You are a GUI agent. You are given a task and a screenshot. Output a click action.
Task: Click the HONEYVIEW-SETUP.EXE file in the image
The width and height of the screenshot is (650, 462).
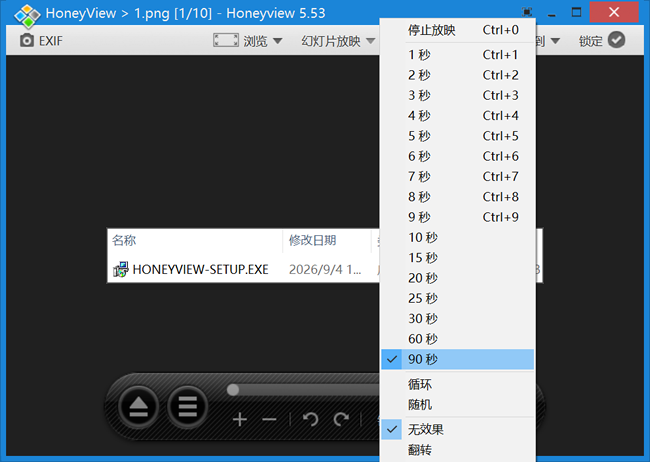[191, 270]
